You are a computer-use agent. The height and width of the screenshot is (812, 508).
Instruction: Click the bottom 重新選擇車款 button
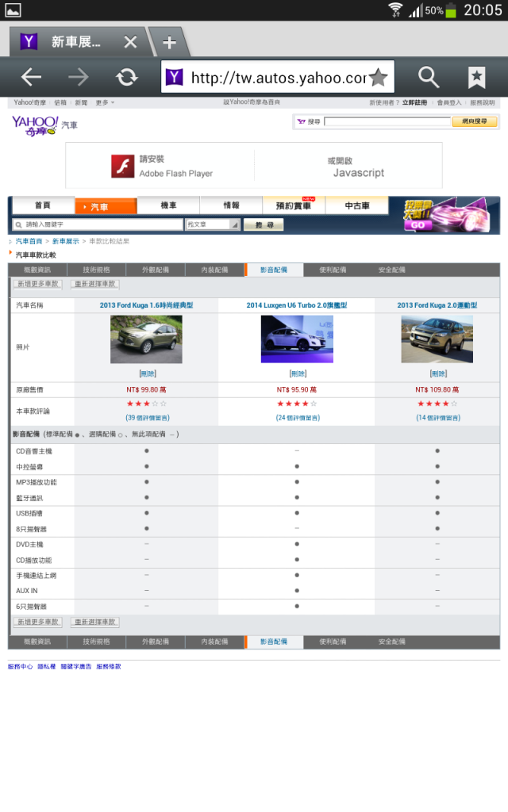[x=95, y=622]
